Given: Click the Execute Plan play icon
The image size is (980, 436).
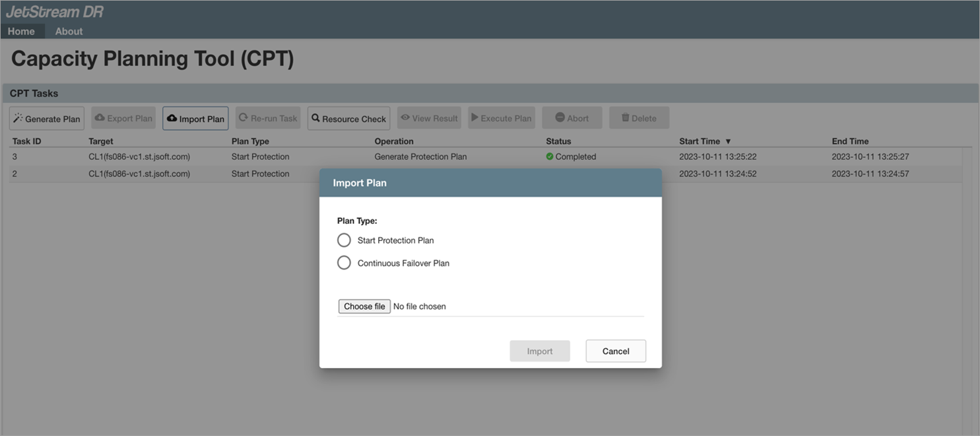Looking at the screenshot, I should pyautogui.click(x=474, y=118).
